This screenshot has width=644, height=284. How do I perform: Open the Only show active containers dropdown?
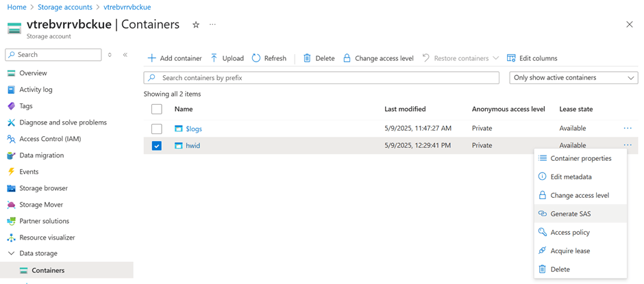pyautogui.click(x=573, y=78)
